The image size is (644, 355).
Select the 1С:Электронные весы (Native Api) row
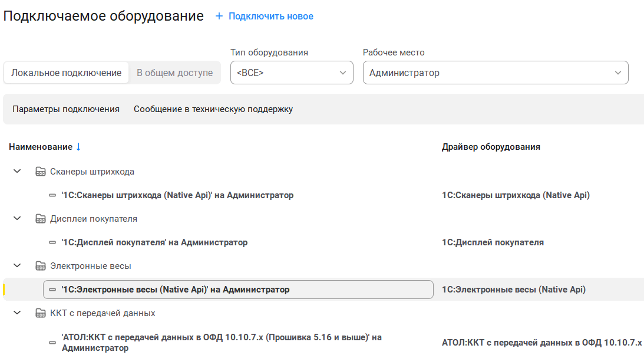(175, 290)
